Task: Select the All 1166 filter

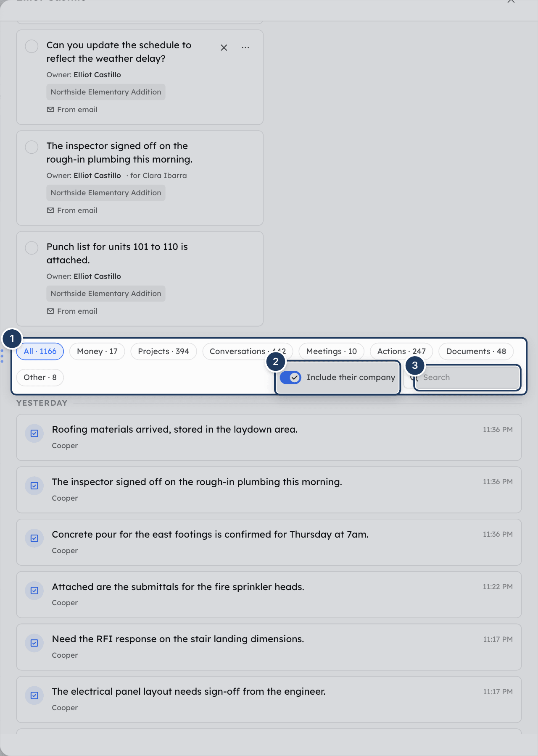Action: (x=40, y=352)
